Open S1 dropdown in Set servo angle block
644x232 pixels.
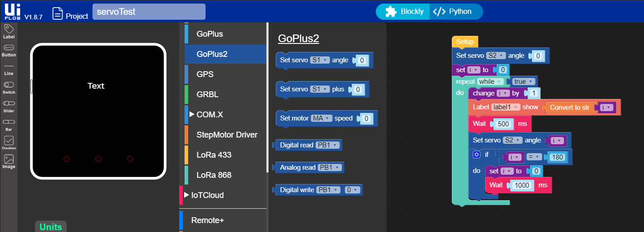point(320,60)
